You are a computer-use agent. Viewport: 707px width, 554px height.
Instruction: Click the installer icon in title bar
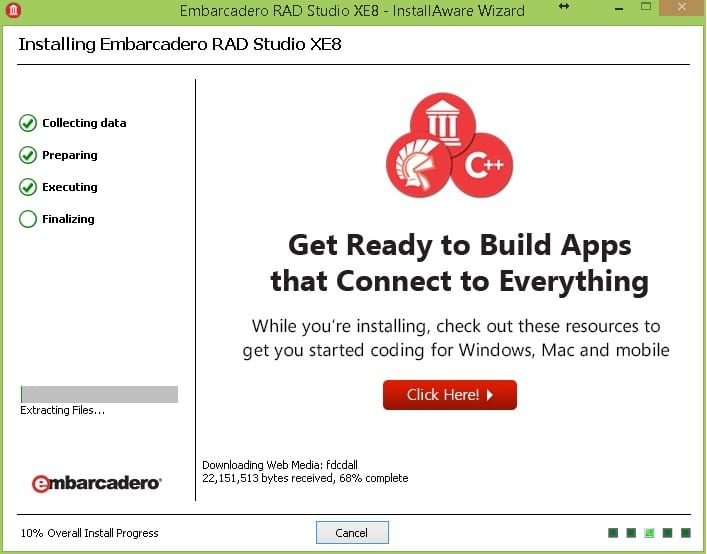point(13,10)
